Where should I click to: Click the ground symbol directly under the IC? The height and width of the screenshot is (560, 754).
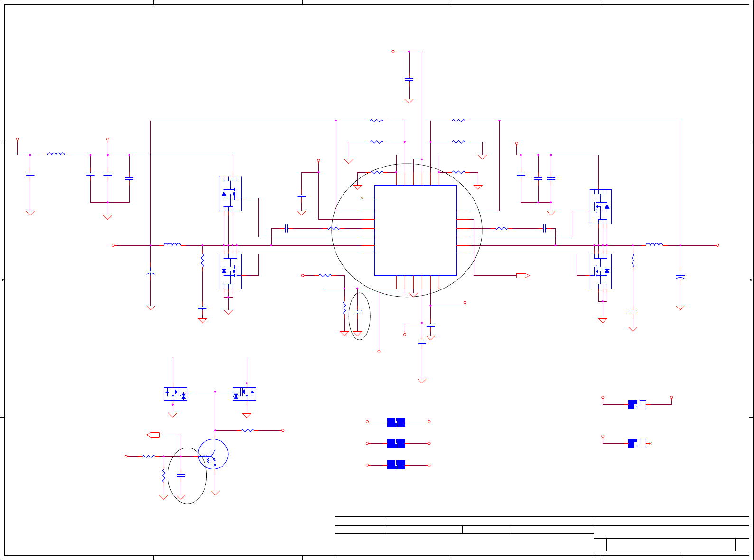pyautogui.click(x=413, y=295)
